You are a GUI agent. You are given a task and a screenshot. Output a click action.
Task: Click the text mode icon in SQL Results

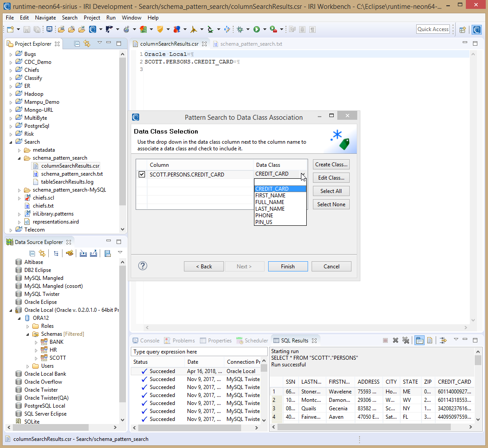click(430, 340)
